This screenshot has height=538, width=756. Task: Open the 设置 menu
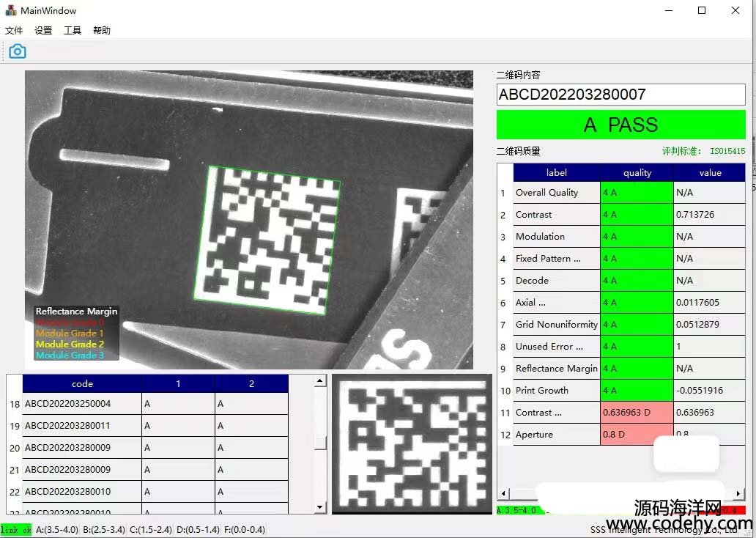(43, 30)
